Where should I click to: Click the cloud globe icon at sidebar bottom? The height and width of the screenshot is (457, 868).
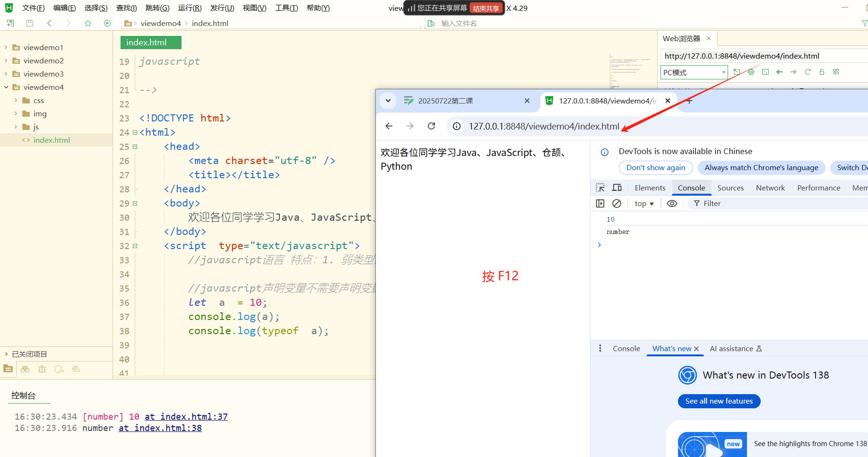pyautogui.click(x=76, y=369)
